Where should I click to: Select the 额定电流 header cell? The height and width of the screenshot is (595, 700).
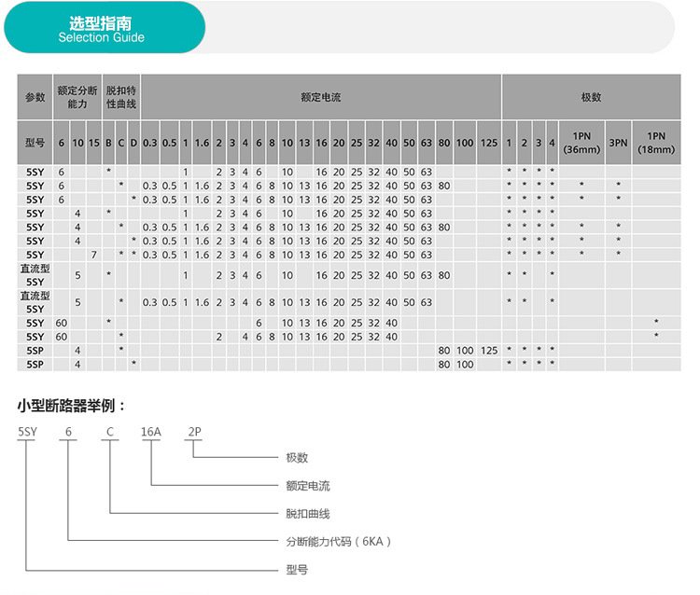[x=321, y=97]
